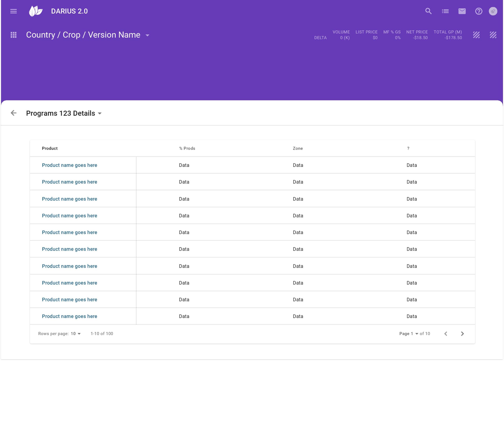
Task: Open the Page 1 selector dropdown
Action: 416,334
